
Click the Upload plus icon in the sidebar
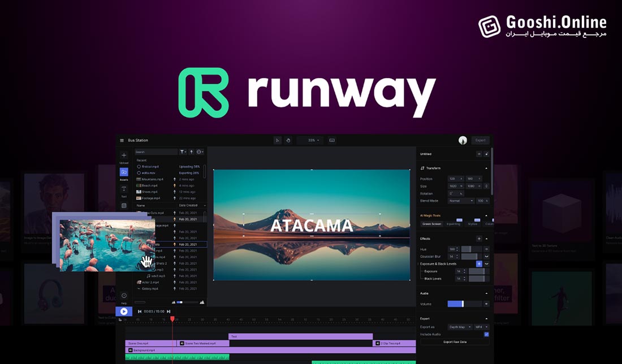(124, 154)
